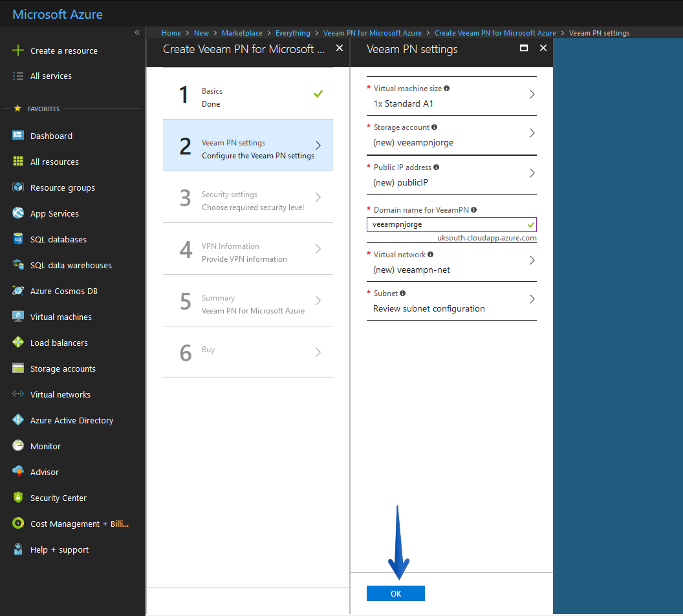Select step 1 Basics
This screenshot has width=683, height=616.
point(248,94)
